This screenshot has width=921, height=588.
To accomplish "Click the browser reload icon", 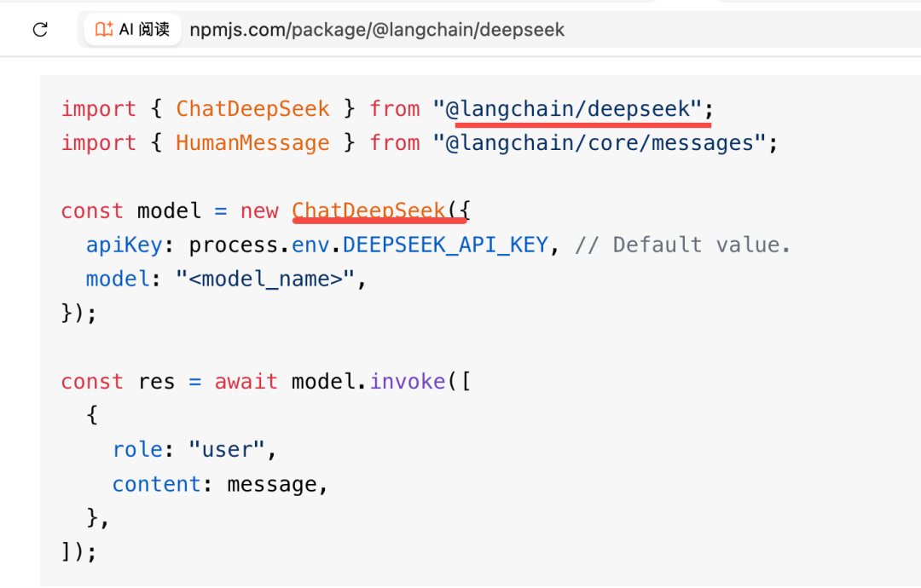I will (40, 29).
